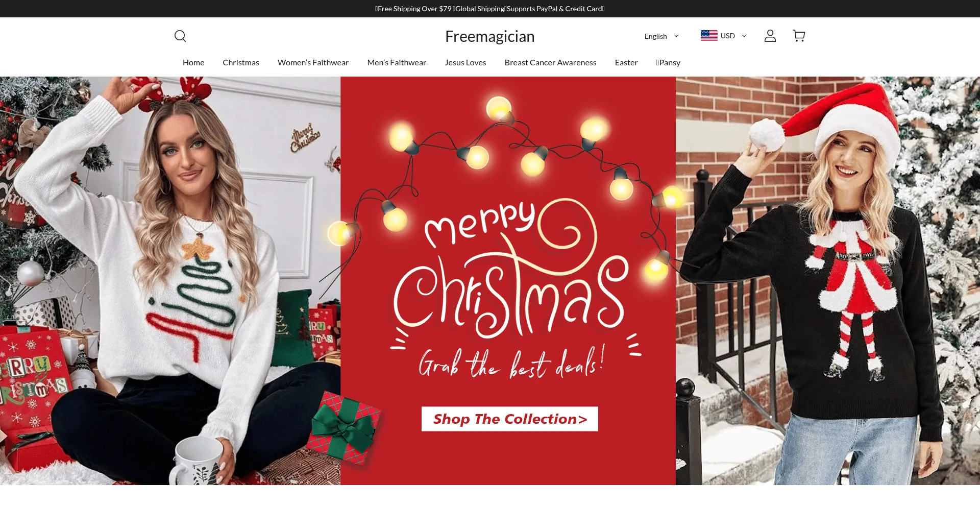Open the Pansy menu item
980x507 pixels.
pyautogui.click(x=668, y=62)
